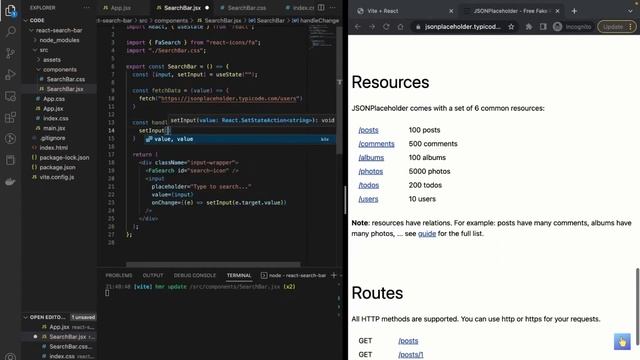The height and width of the screenshot is (360, 640).
Task: Open browser tab search dropdown chevron
Action: [x=630, y=11]
